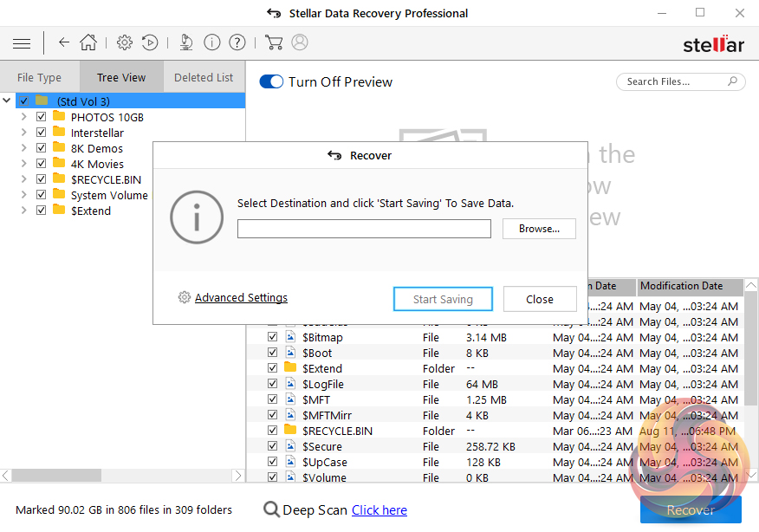Open settings gear in toolbar

click(x=125, y=42)
